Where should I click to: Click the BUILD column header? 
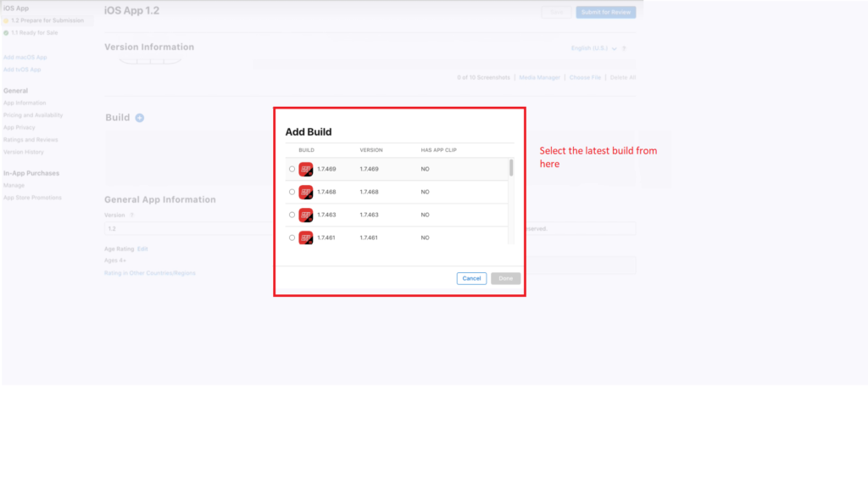tap(306, 150)
